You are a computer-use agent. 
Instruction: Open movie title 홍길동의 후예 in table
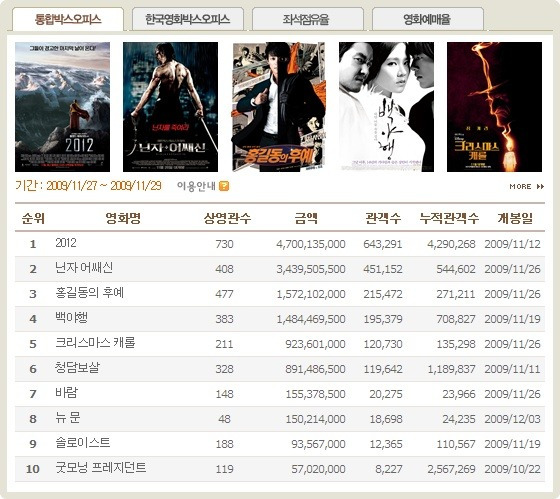point(89,293)
